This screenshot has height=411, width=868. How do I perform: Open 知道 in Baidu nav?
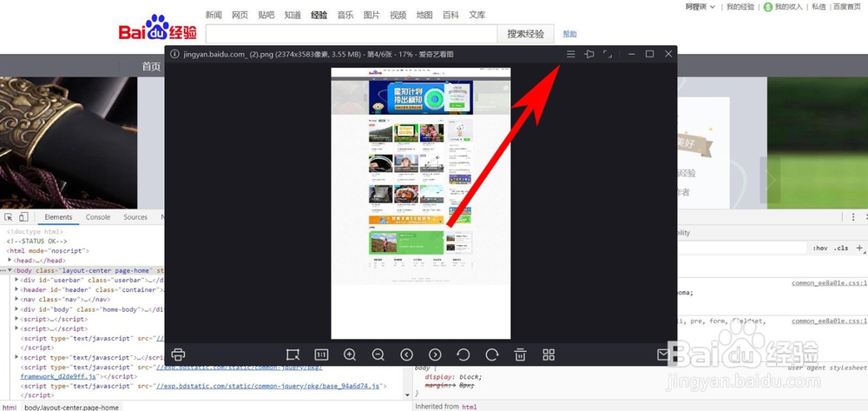pos(293,15)
